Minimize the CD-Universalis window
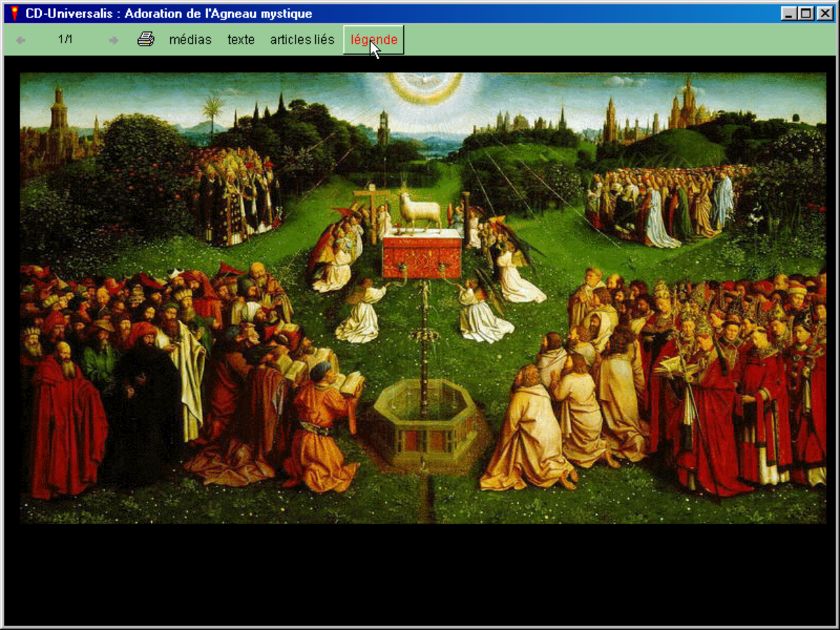840x630 pixels. click(789, 13)
